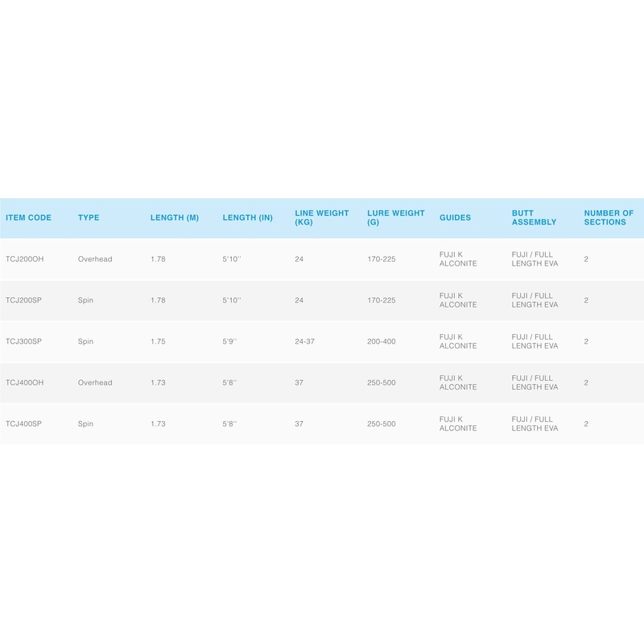Screen dimensions: 644x644
Task: Click Overhead type in TCJ400OH row
Action: (x=95, y=382)
